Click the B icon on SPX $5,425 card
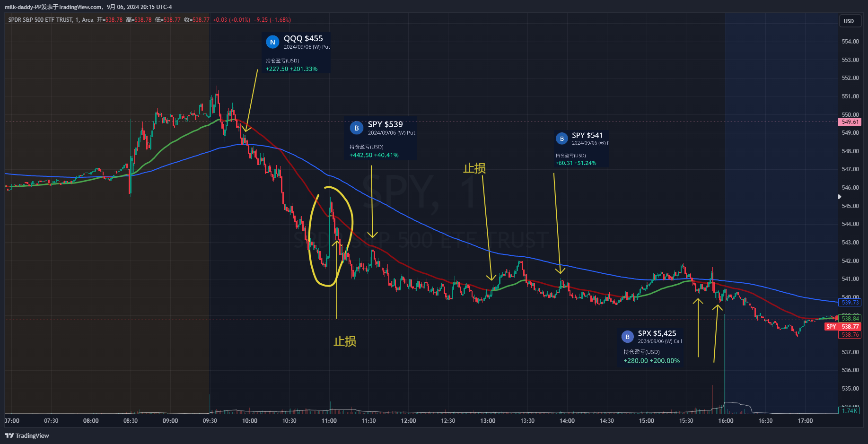868x444 pixels. click(x=627, y=337)
